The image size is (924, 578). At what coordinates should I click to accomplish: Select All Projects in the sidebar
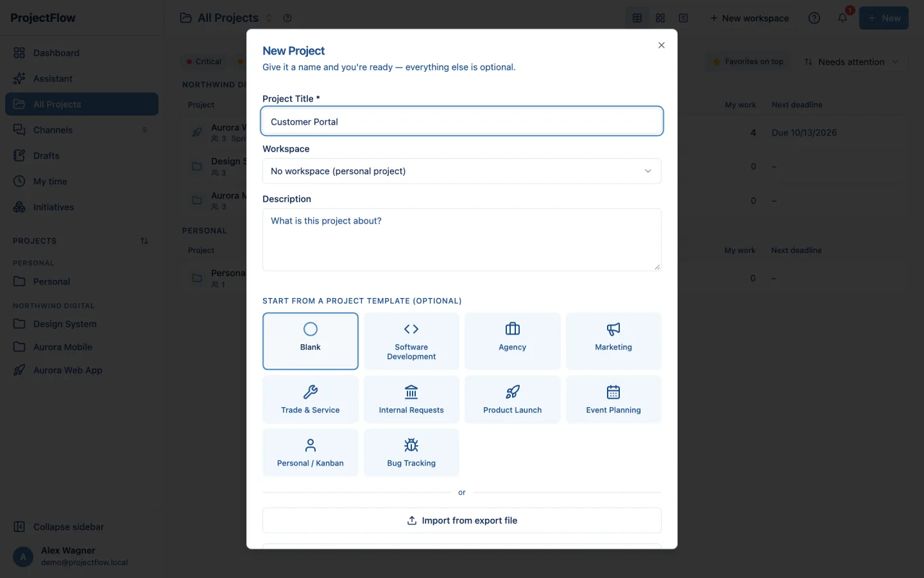(81, 104)
